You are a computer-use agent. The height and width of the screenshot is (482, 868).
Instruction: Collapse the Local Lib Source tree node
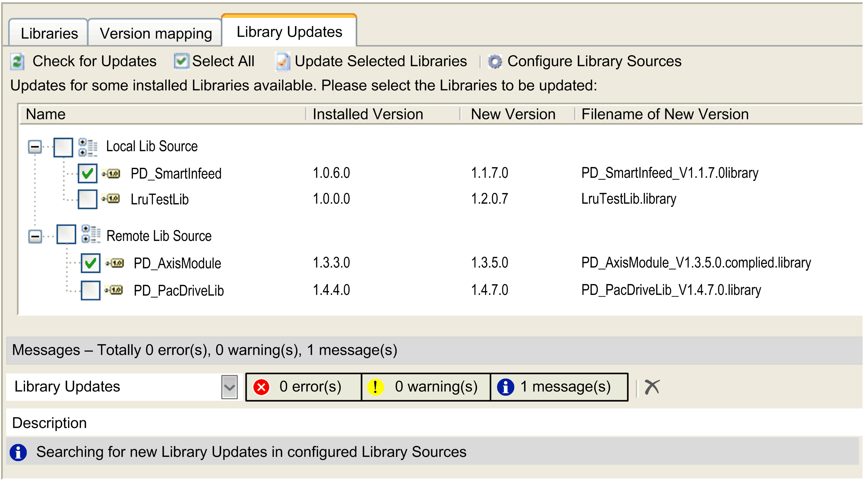coord(34,146)
